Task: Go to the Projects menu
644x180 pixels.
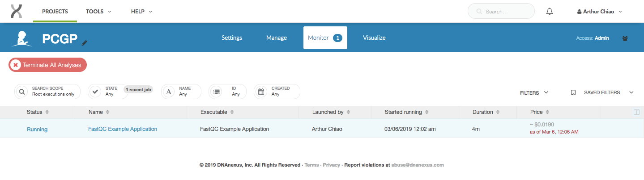Action: pos(55,12)
